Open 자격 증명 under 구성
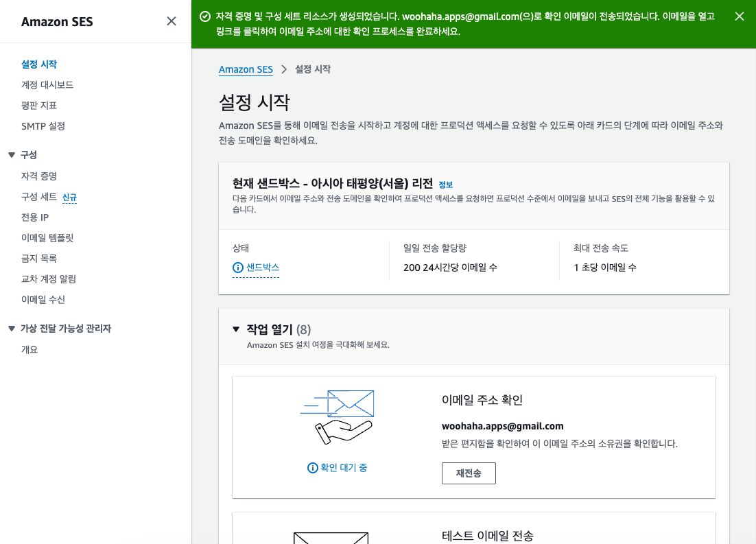Image resolution: width=756 pixels, height=544 pixels. point(39,176)
